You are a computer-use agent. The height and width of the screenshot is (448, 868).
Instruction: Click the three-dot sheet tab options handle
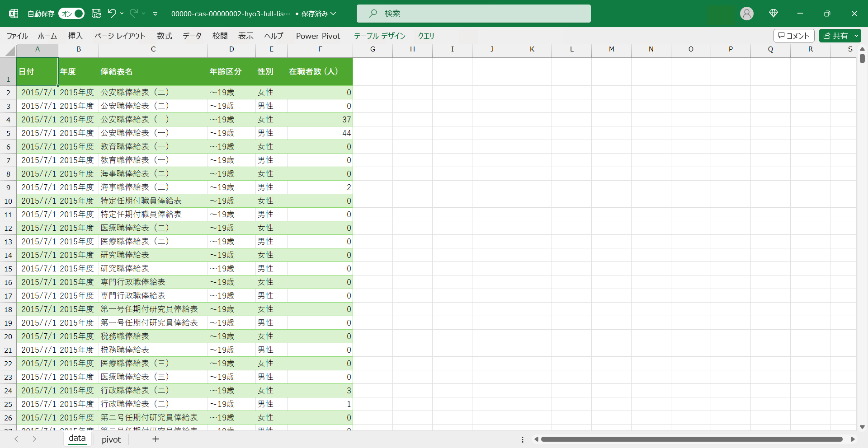click(x=523, y=439)
